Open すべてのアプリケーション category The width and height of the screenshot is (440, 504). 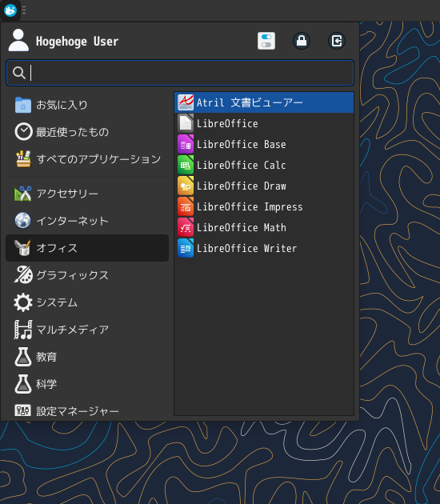coord(87,159)
